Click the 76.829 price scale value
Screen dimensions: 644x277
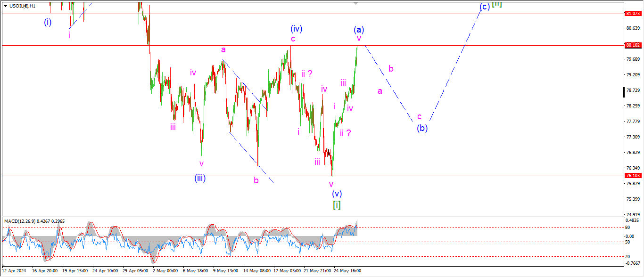[632, 152]
